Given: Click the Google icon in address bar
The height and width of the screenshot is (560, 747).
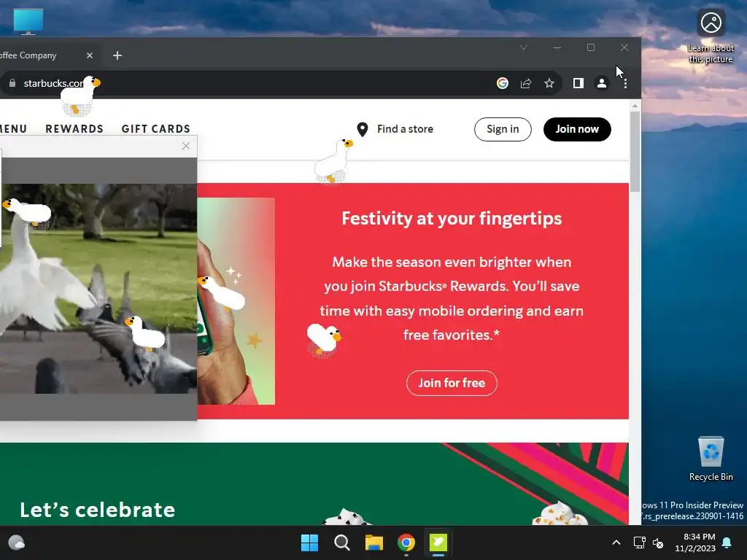Looking at the screenshot, I should point(502,83).
